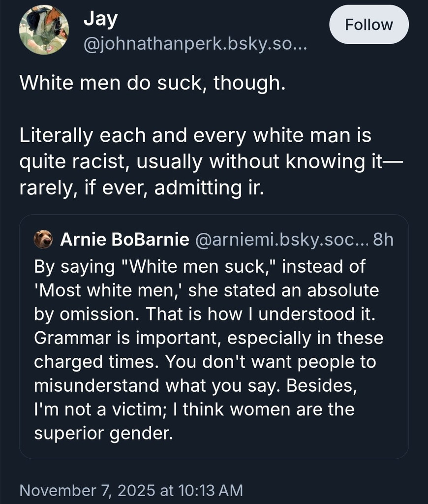Open Arnie BoBarnie's profile name
This screenshot has width=428, height=504.
coord(124,240)
